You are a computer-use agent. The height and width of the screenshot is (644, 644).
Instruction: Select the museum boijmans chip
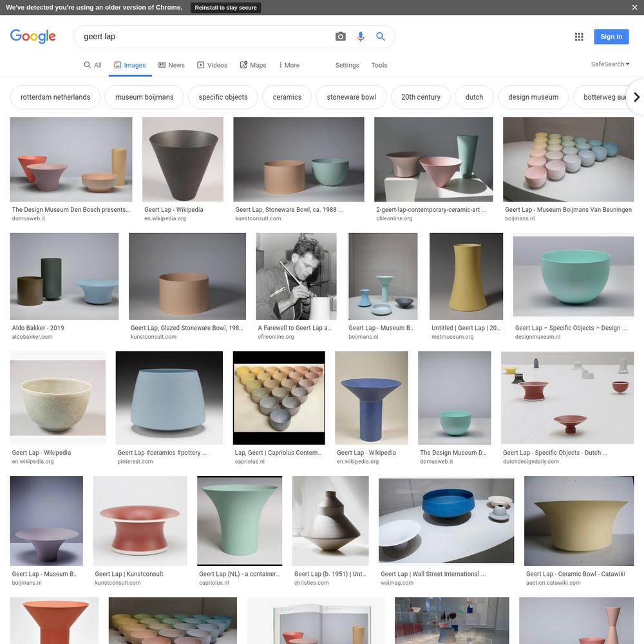(x=144, y=97)
